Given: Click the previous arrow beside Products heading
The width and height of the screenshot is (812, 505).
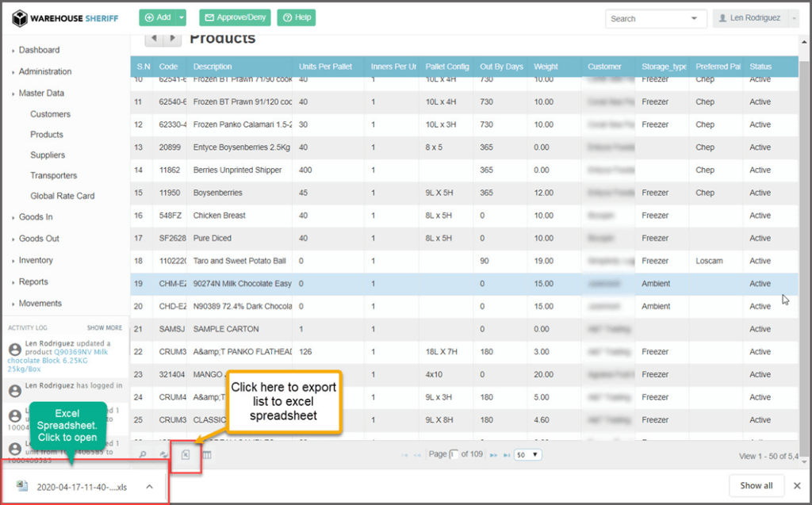Looking at the screenshot, I should coord(154,39).
